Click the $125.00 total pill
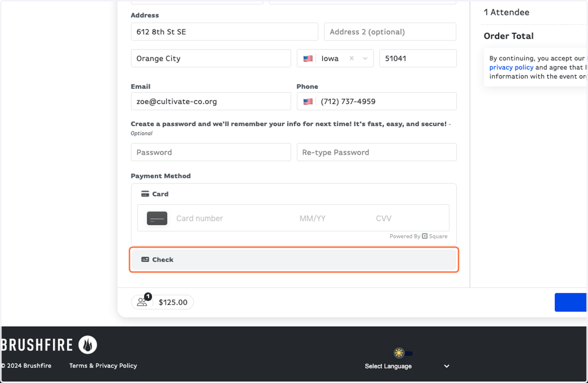588x383 pixels. pyautogui.click(x=162, y=302)
